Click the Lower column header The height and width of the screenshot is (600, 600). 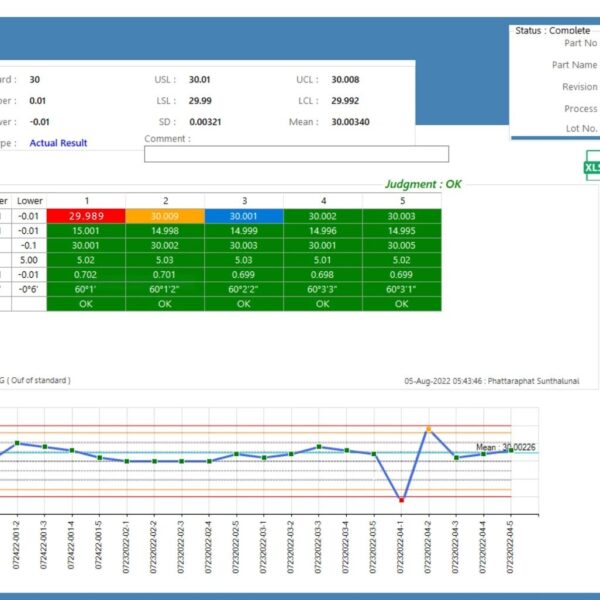(30, 201)
